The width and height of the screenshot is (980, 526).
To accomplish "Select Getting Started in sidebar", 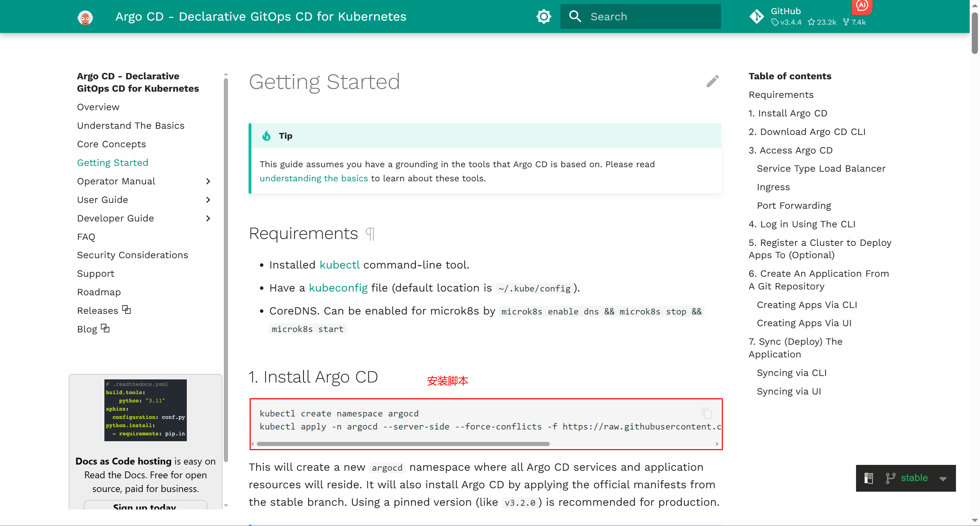I will point(113,163).
